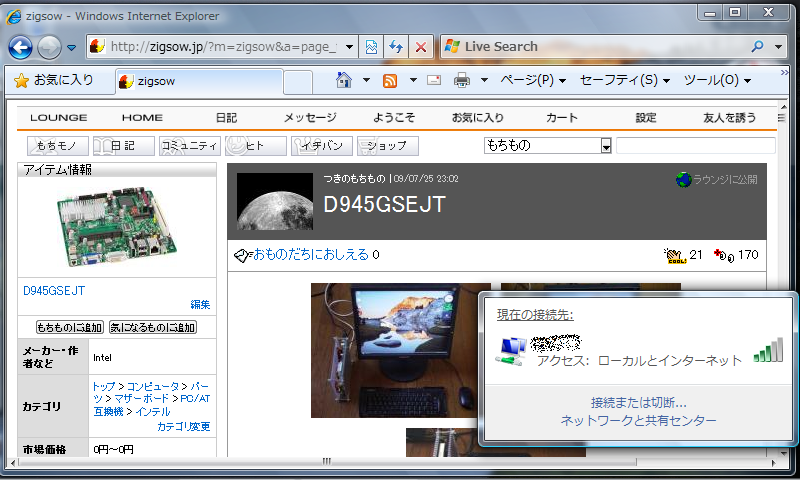
Task: Click the globe ラウンジに公開 icon
Action: coord(683,180)
